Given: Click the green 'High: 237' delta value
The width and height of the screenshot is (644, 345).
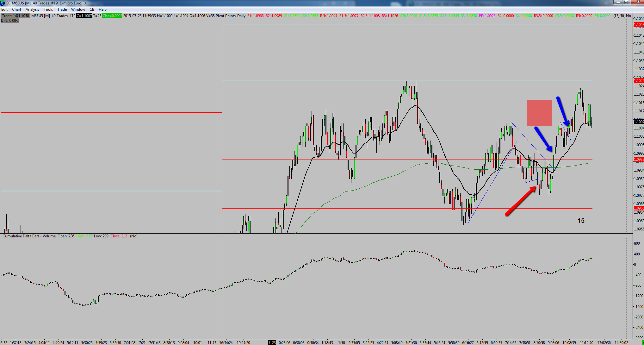Looking at the screenshot, I should click(x=84, y=236).
